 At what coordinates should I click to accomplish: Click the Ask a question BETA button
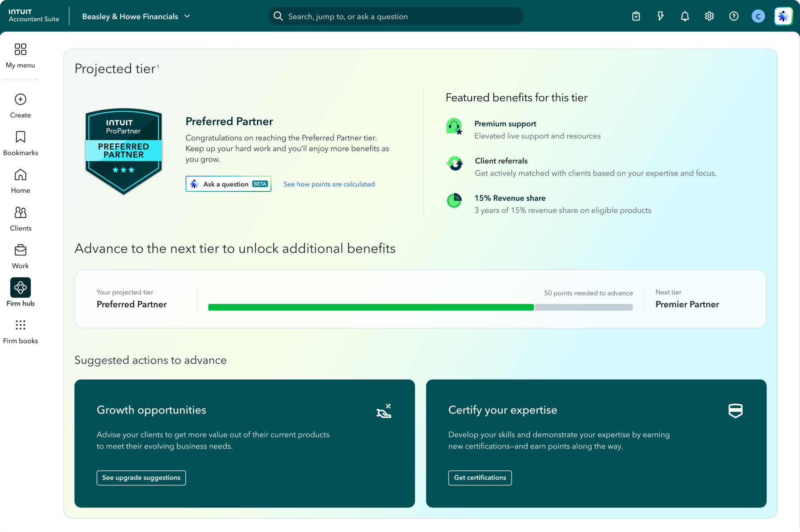(228, 184)
